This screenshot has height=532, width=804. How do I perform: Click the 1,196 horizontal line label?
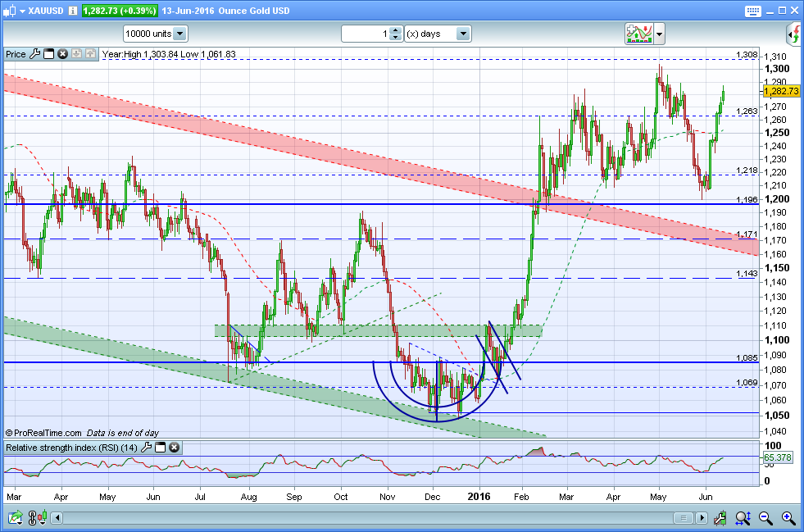click(x=747, y=199)
